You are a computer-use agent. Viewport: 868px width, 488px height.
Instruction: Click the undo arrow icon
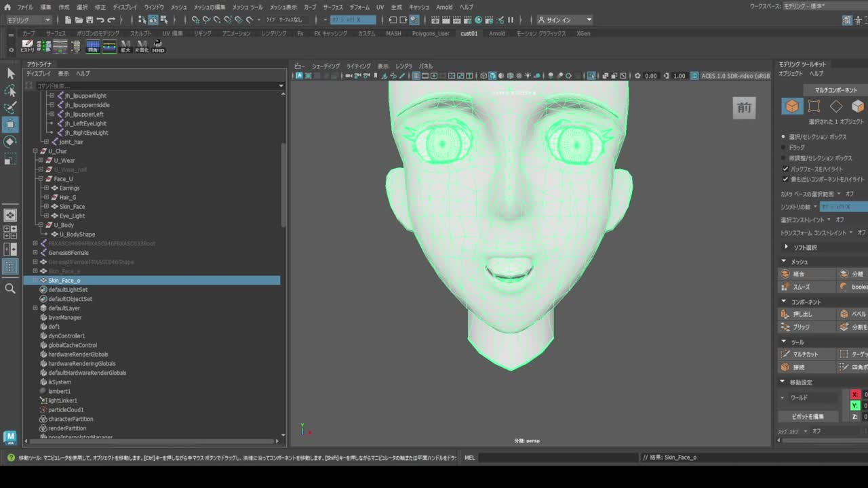(x=100, y=20)
